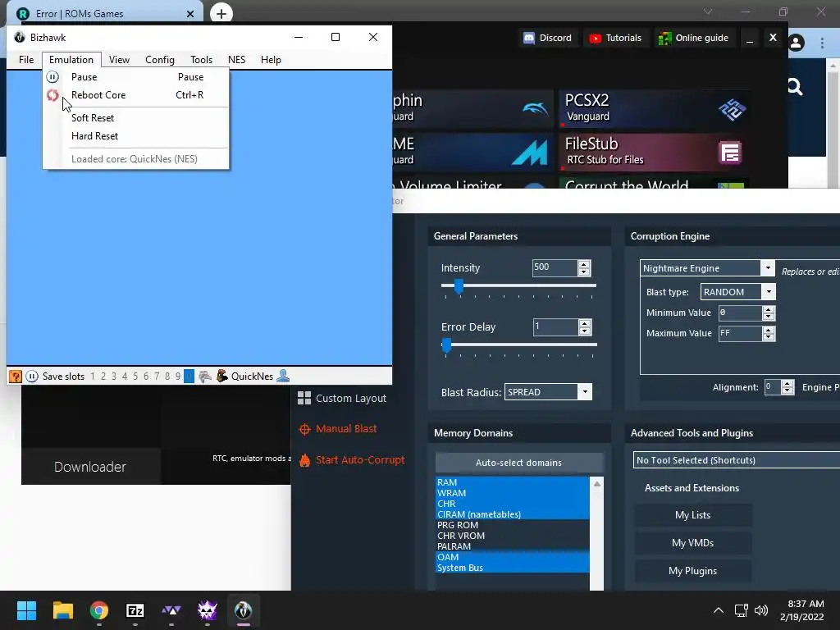
Task: Open Discord link in RTC launcher
Action: pyautogui.click(x=547, y=38)
